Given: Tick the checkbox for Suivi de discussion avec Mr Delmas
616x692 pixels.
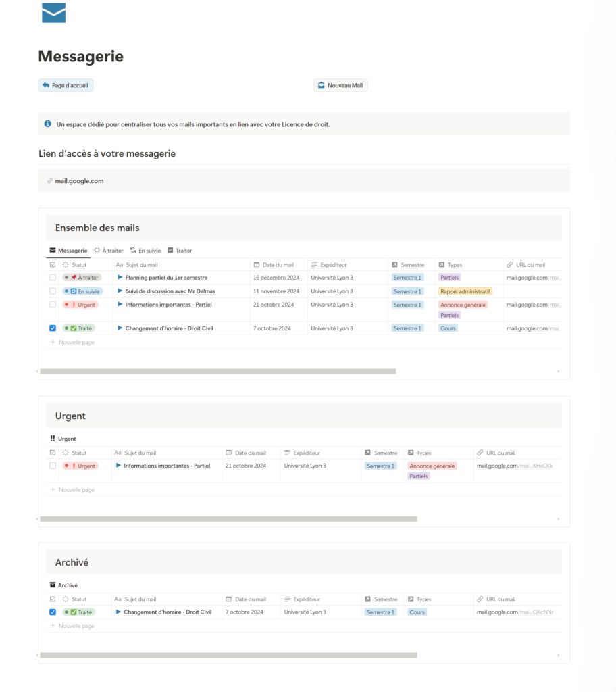Looking at the screenshot, I should pyautogui.click(x=53, y=291).
